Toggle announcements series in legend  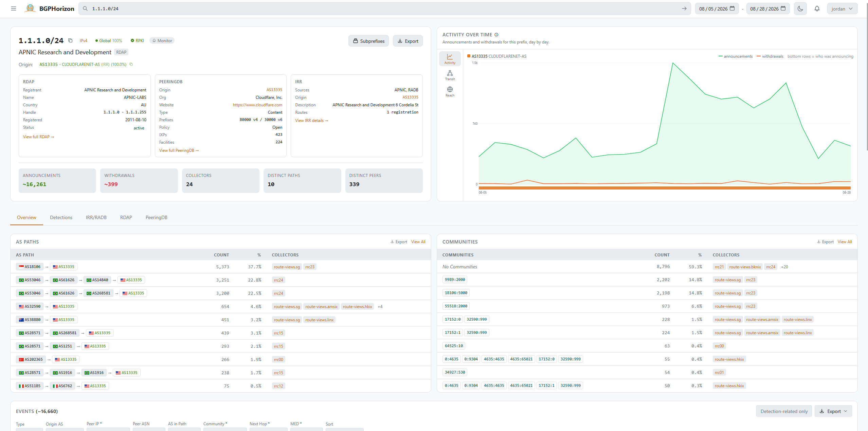click(x=736, y=56)
